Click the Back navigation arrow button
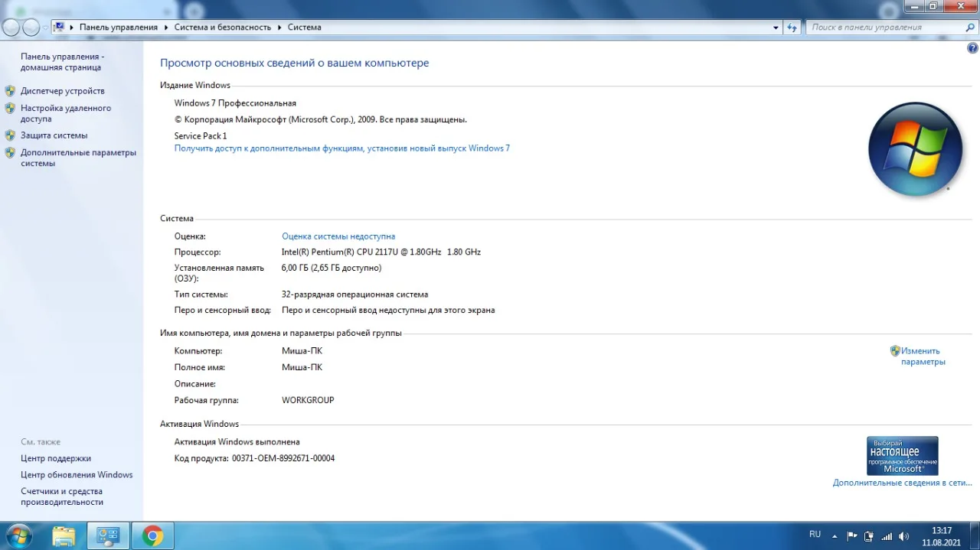The height and width of the screenshot is (550, 980). [x=11, y=28]
